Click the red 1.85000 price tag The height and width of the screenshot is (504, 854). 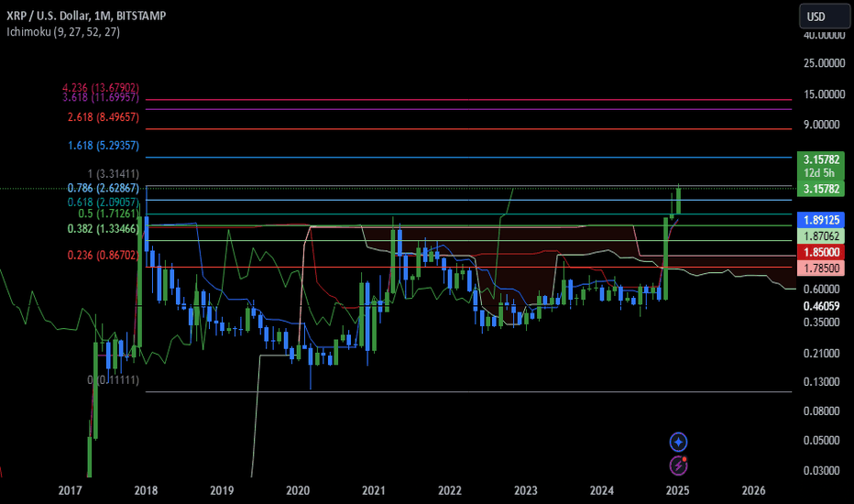coord(821,252)
